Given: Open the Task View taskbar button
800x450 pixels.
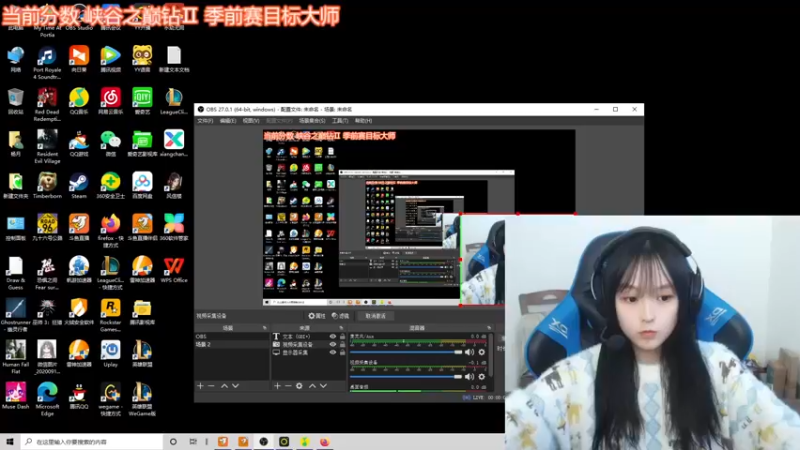Looking at the screenshot, I should [193, 442].
